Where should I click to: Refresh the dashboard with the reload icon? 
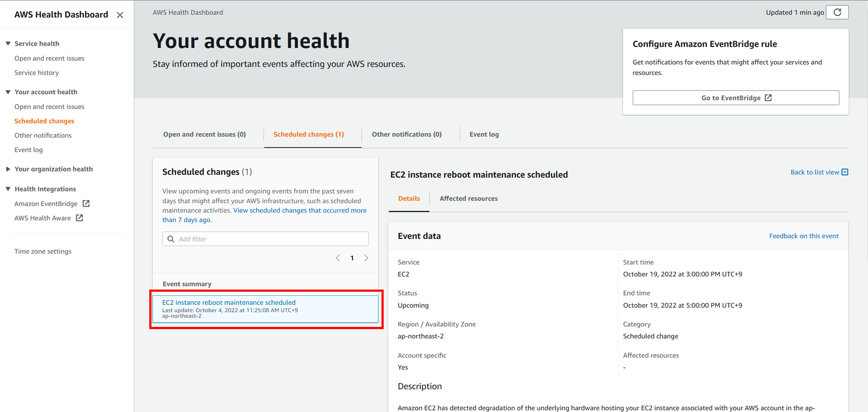[837, 12]
